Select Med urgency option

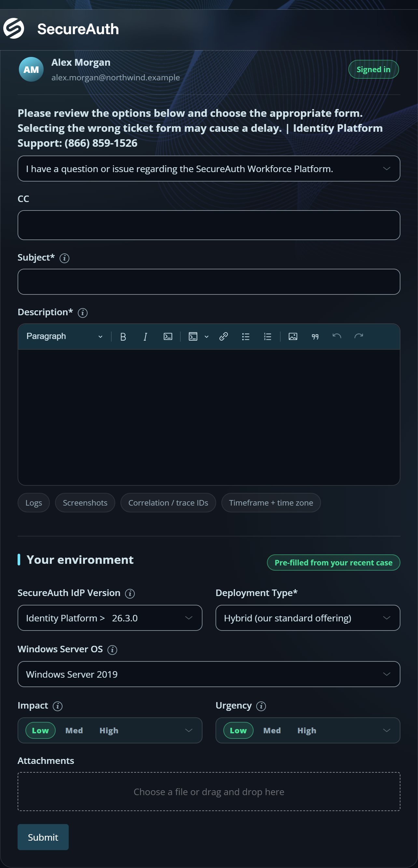[x=272, y=730]
